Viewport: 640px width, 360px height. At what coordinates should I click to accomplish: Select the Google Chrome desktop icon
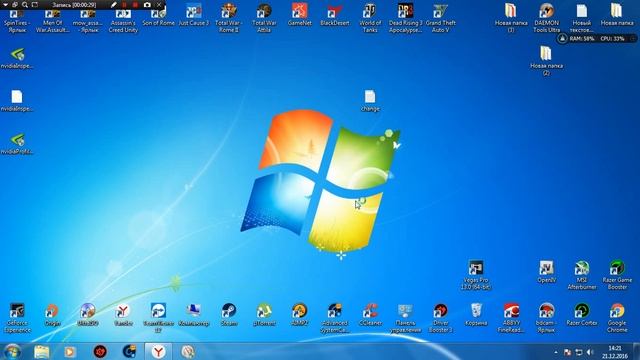[x=617, y=318]
